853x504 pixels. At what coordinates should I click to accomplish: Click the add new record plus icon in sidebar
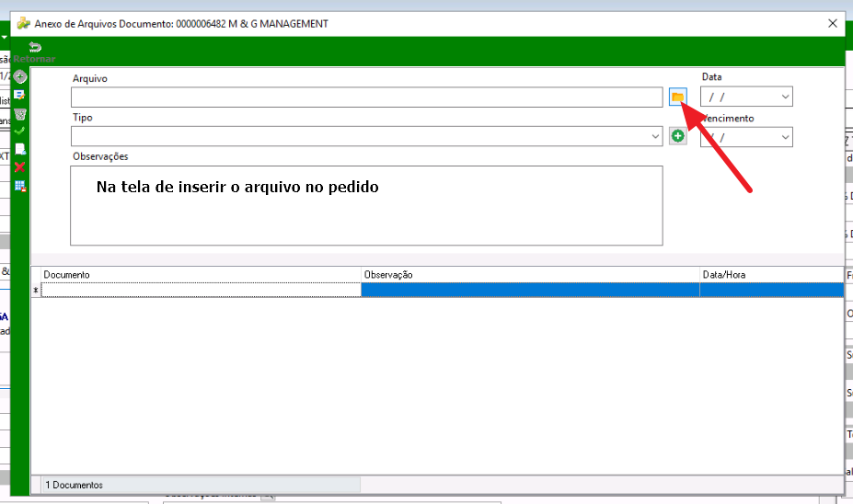coord(20,76)
